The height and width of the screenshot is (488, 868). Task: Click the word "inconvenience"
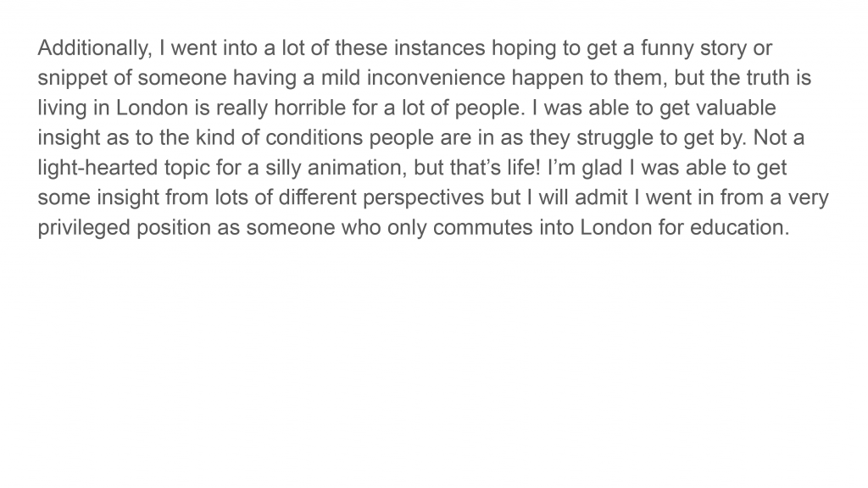436,78
